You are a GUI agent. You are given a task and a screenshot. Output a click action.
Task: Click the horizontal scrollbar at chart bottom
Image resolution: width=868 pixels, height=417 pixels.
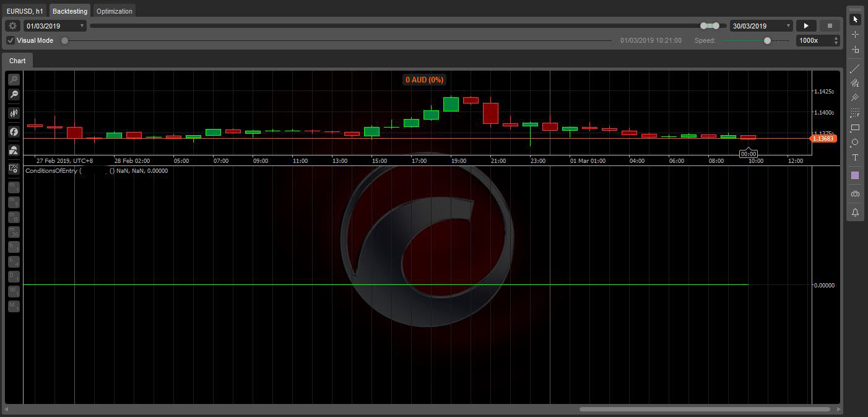(705, 410)
